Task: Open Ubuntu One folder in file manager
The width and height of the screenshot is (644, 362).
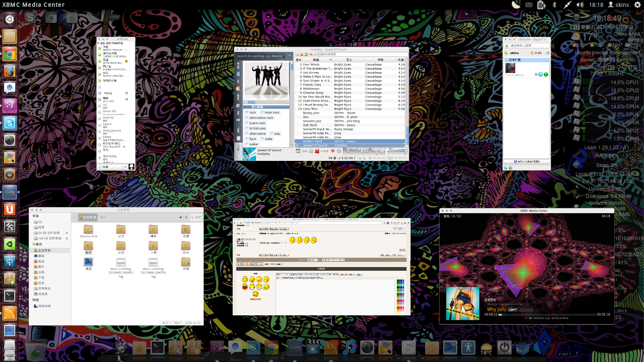Action: 89,231
